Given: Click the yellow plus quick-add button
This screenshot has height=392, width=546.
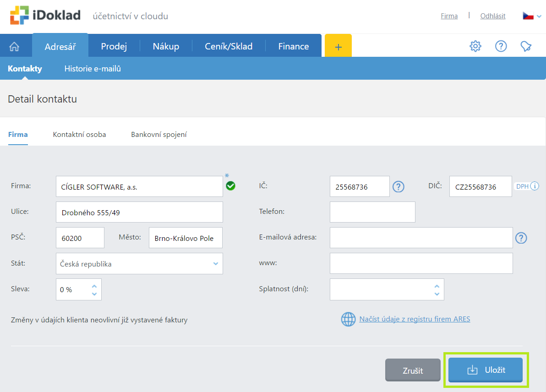Looking at the screenshot, I should (338, 46).
